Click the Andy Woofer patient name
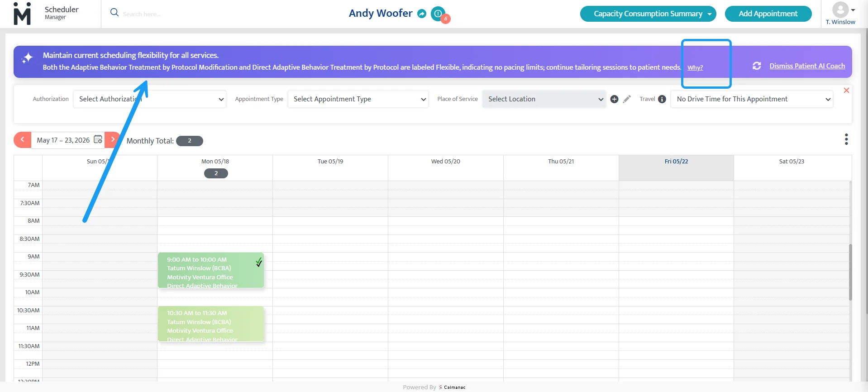This screenshot has width=868, height=392. (x=381, y=13)
